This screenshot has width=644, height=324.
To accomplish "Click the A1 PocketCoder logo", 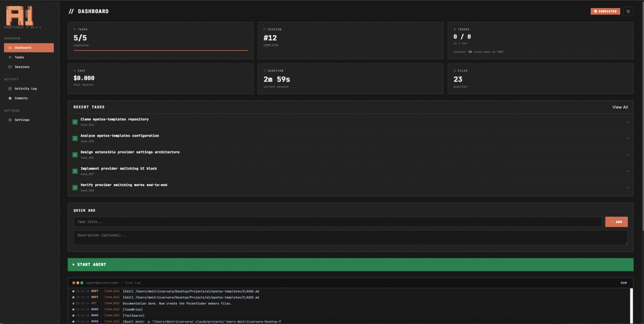I will [20, 15].
